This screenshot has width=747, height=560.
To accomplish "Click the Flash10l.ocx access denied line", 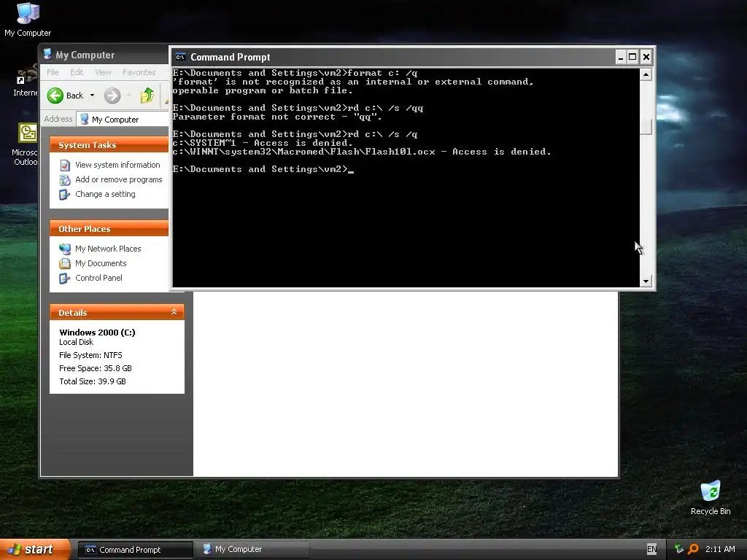I will tap(362, 152).
